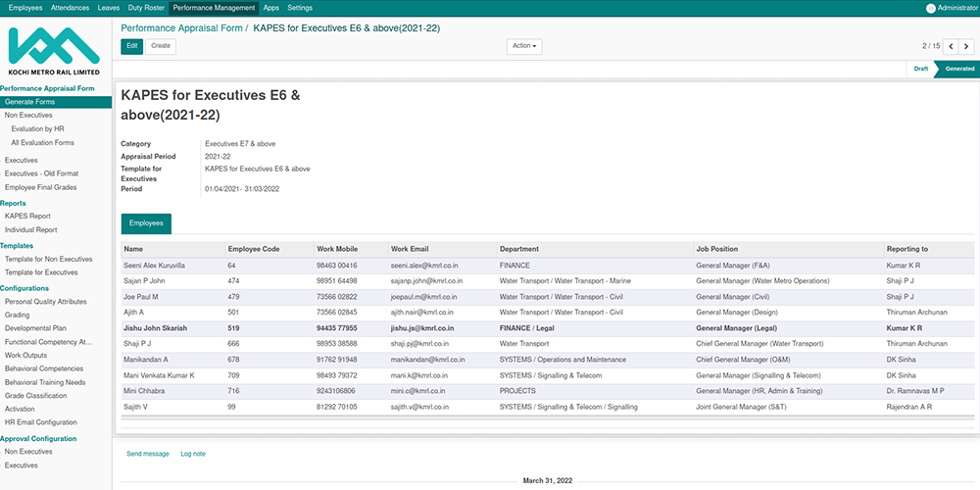Go to the next record arrow
980x490 pixels.
tap(964, 46)
